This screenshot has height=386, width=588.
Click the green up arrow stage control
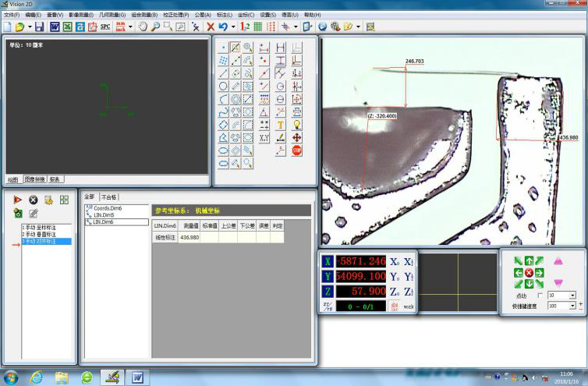(529, 260)
